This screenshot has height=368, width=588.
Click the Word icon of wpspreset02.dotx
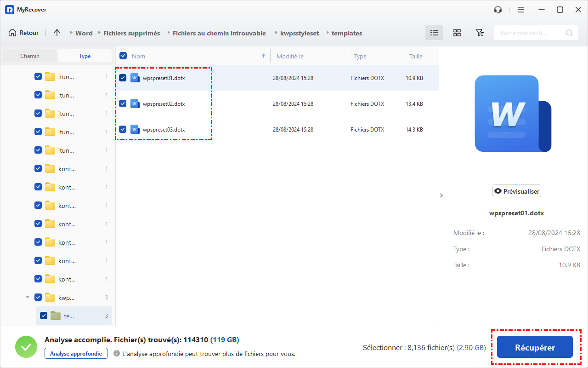pos(135,104)
